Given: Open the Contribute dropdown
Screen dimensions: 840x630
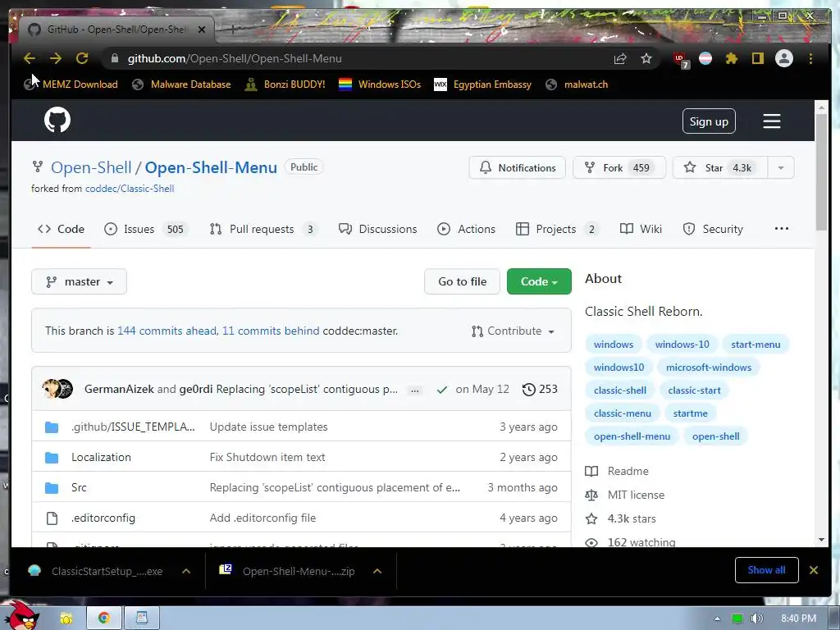Looking at the screenshot, I should coord(513,331).
